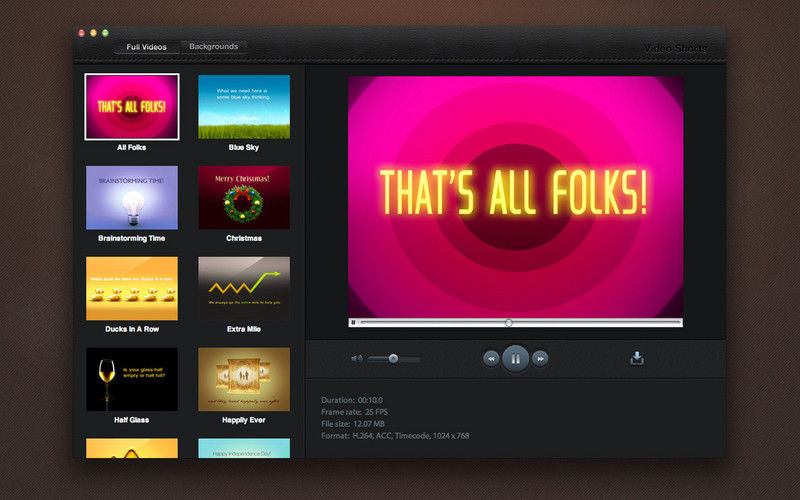Click the 'Brainstorming Time' label

(132, 238)
